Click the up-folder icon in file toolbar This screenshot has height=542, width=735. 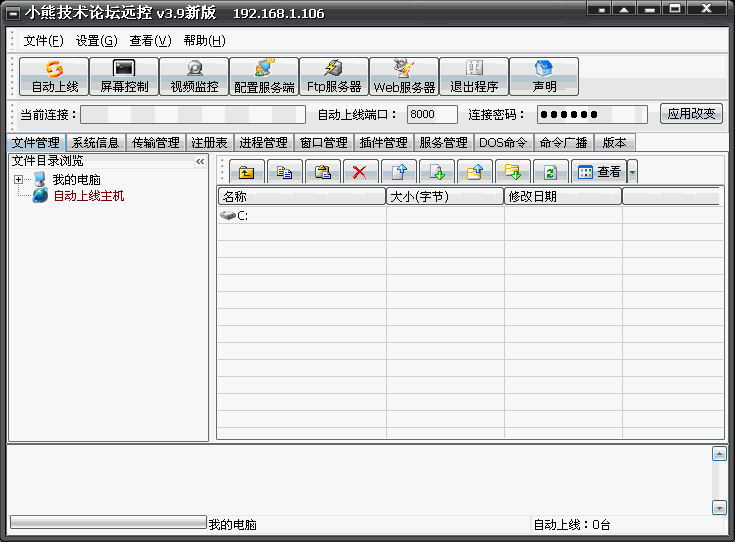click(246, 172)
